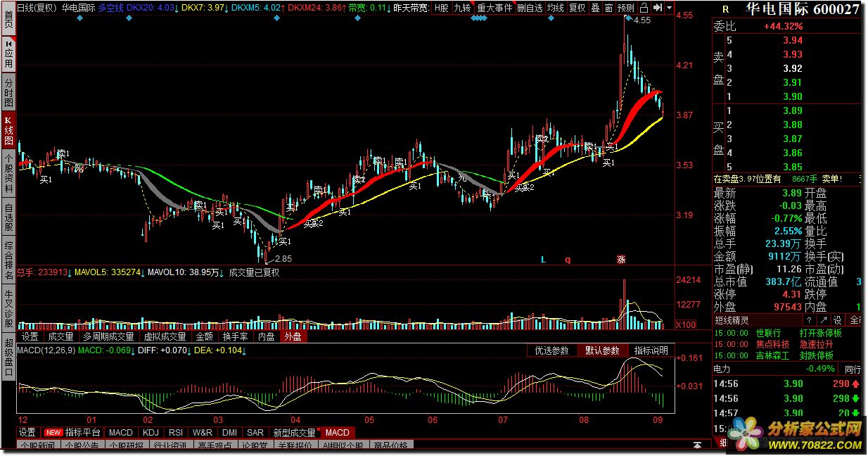The height and width of the screenshot is (456, 868).
Task: Open 个股资料 stock info tab
Action: pyautogui.click(x=8, y=173)
